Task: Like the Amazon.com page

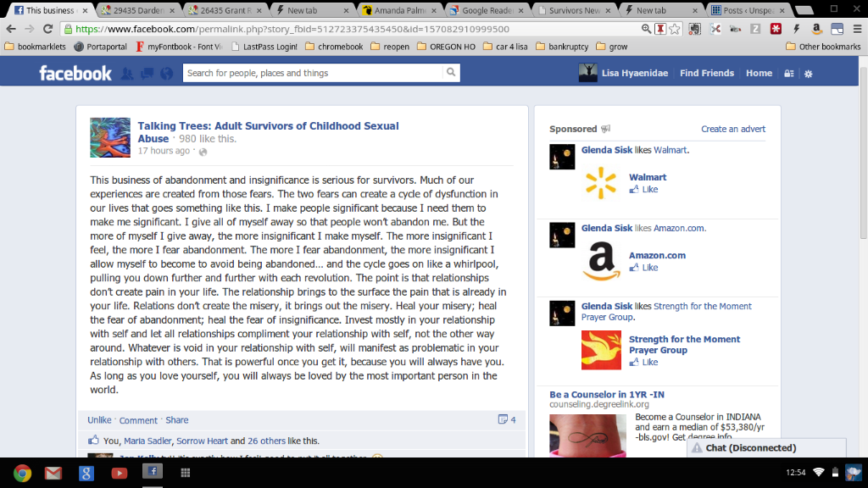Action: [x=643, y=267]
